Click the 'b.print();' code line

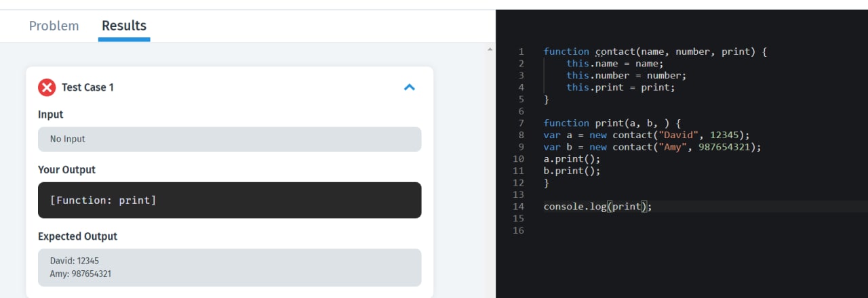572,171
